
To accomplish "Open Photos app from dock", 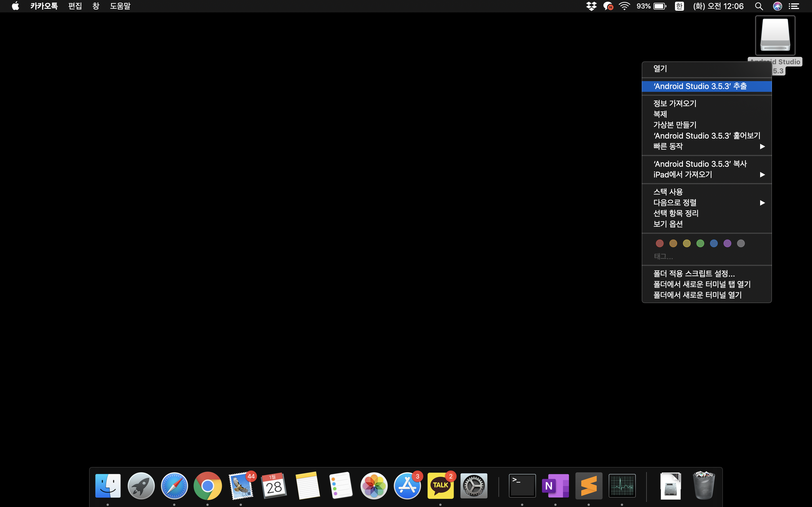I will coord(374,486).
